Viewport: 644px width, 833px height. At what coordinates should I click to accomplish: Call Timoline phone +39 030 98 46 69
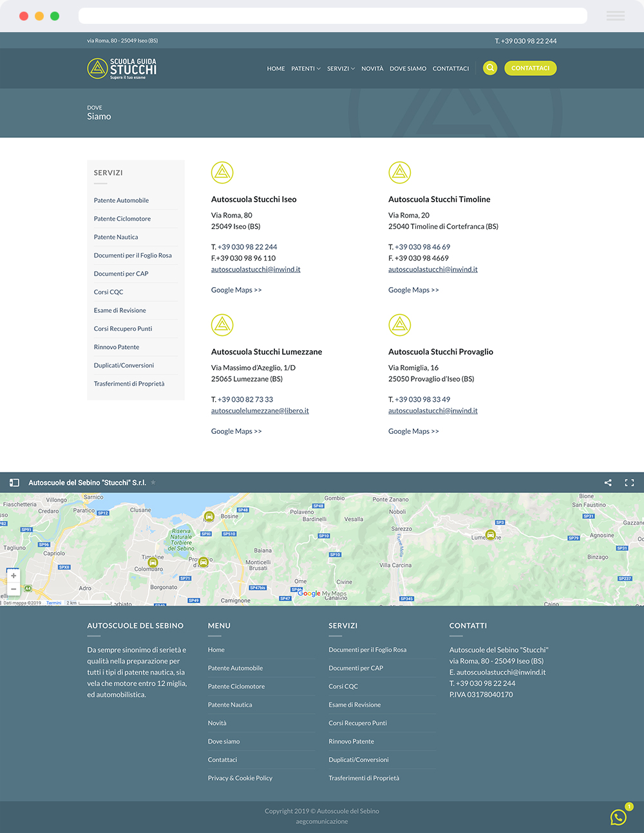click(422, 247)
